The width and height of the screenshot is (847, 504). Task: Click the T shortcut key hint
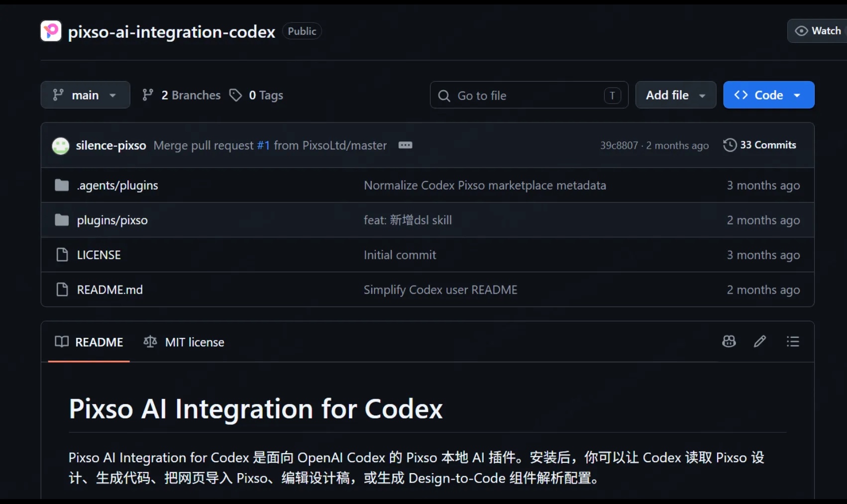click(613, 96)
